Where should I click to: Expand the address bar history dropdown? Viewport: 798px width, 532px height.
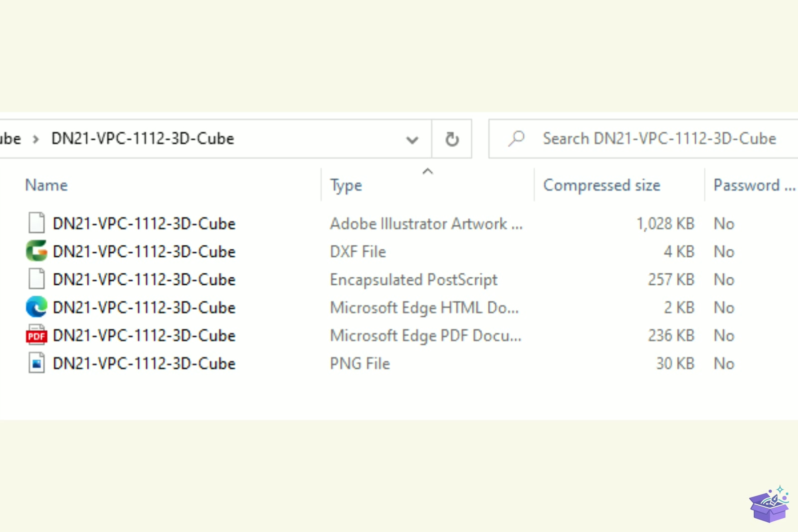pos(412,140)
